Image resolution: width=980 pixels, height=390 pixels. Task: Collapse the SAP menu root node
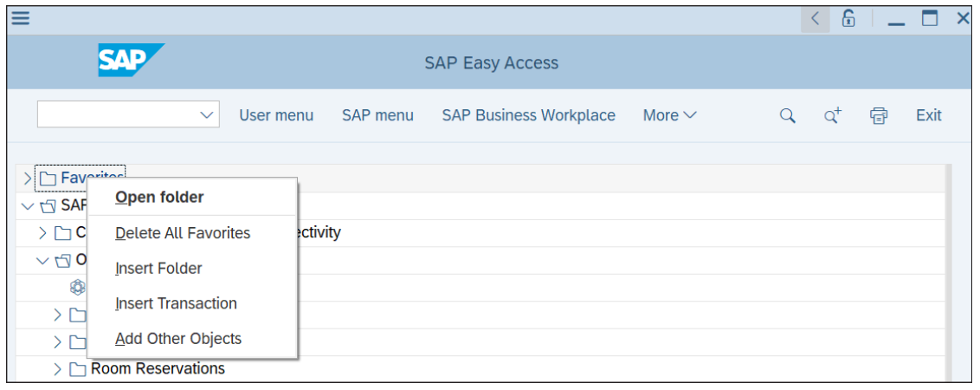(x=27, y=206)
